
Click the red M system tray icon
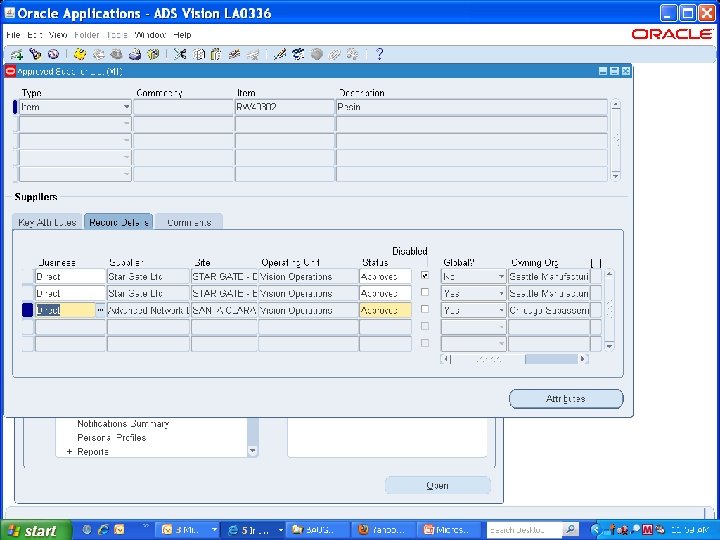[647, 530]
